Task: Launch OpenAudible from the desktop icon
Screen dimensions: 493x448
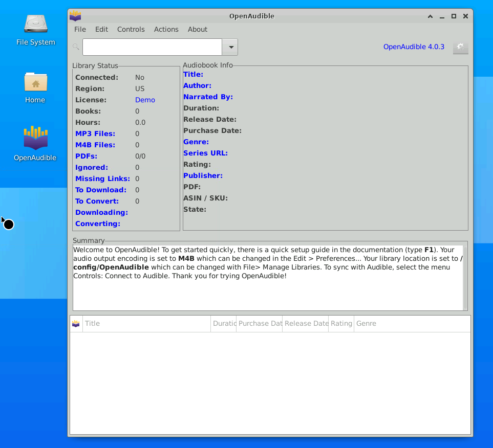Action: pos(35,144)
